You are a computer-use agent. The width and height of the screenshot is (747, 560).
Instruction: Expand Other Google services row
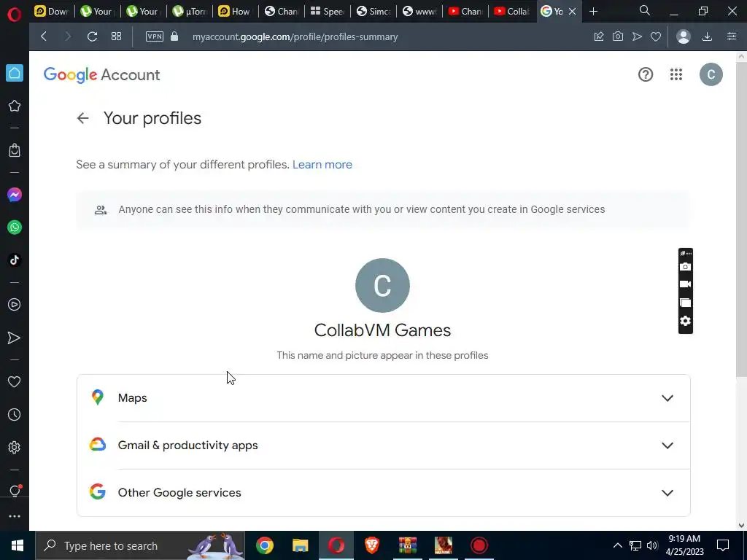384,492
